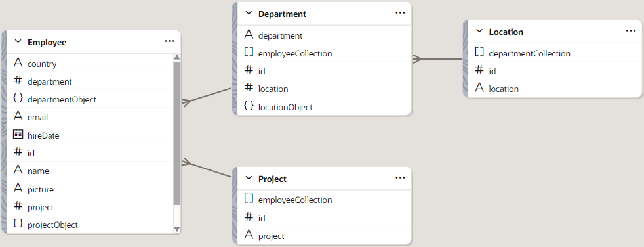
Task: Click the calendar icon beside hireDate
Action: [18, 134]
